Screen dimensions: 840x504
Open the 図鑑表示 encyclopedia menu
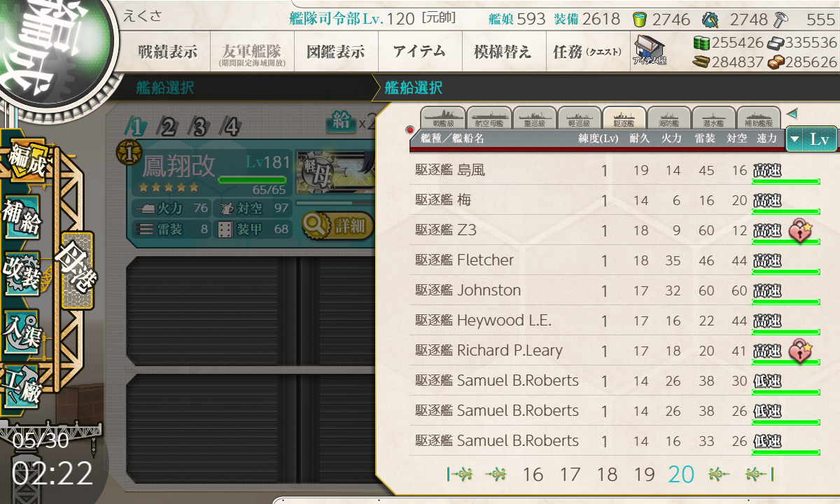pyautogui.click(x=336, y=52)
